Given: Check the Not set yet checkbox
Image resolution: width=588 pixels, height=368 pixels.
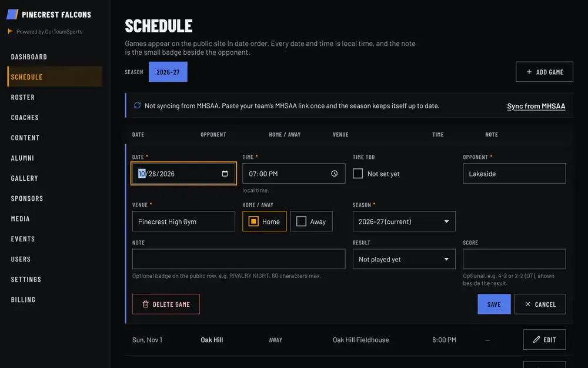Looking at the screenshot, I should point(358,174).
